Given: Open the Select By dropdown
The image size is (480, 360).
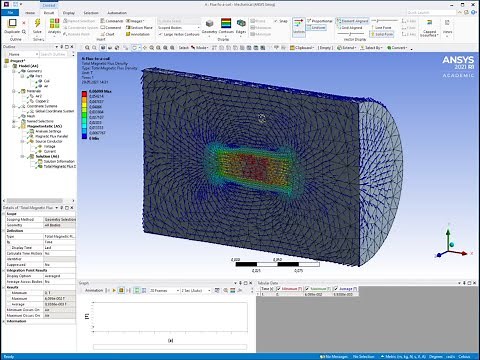Looking at the screenshot, I should click(x=371, y=48).
